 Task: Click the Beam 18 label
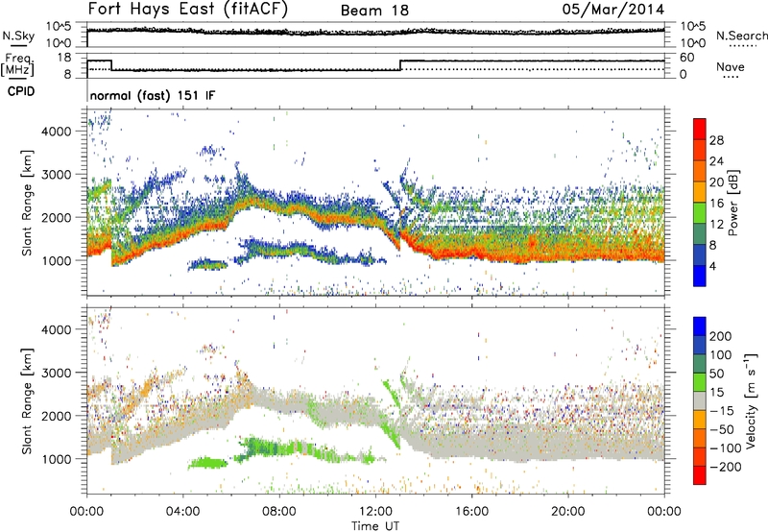coord(374,11)
